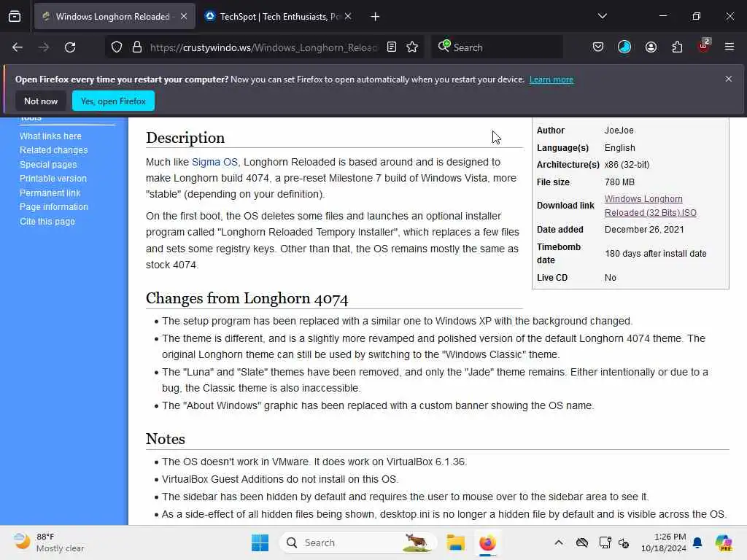Image resolution: width=747 pixels, height=560 pixels.
Task: List all tabs dropdown arrow
Action: click(x=603, y=17)
